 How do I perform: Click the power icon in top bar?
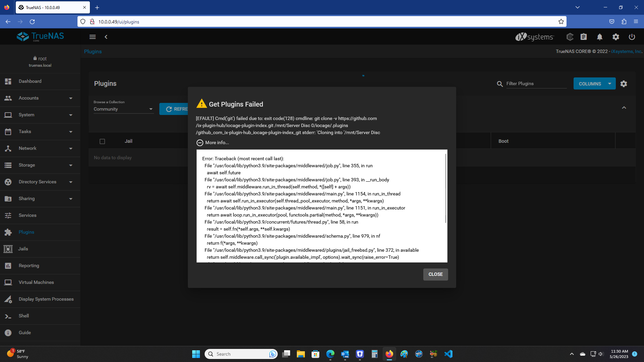click(x=632, y=37)
